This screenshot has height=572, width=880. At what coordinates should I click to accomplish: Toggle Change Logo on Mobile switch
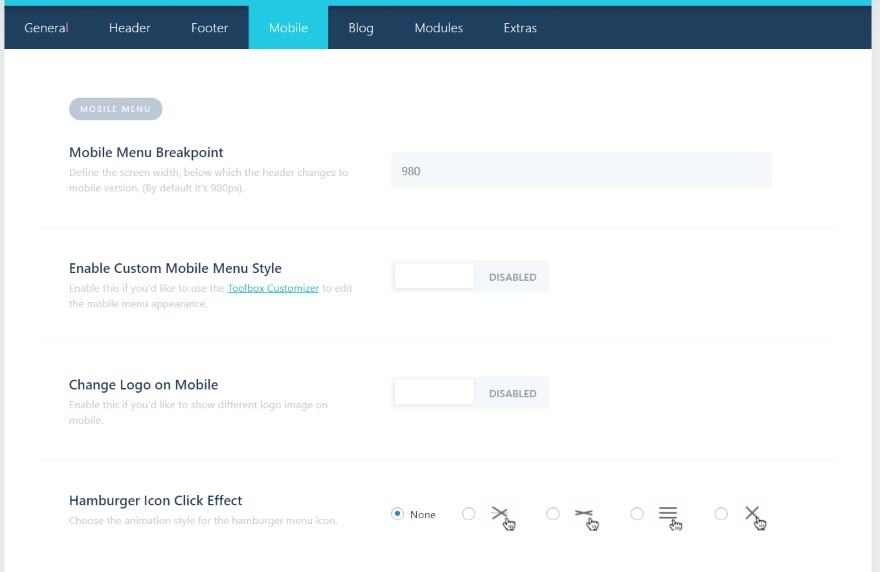(x=470, y=392)
